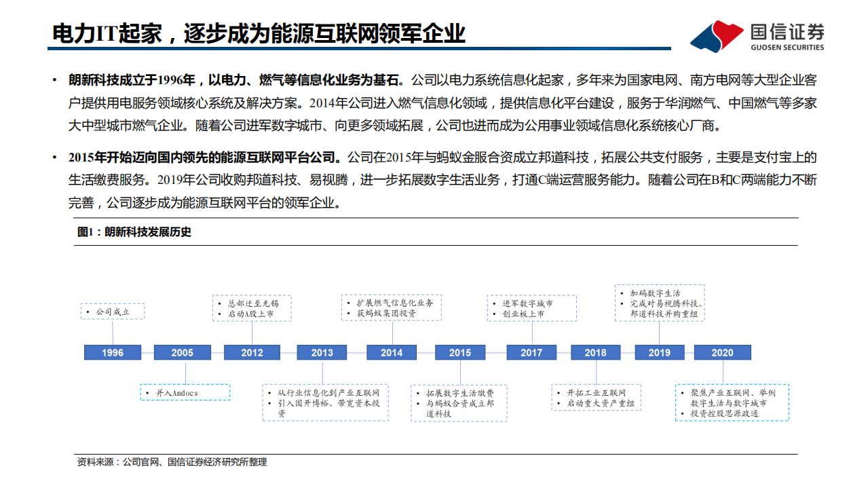
Task: Select the 1996 timeline node box
Action: 113,352
